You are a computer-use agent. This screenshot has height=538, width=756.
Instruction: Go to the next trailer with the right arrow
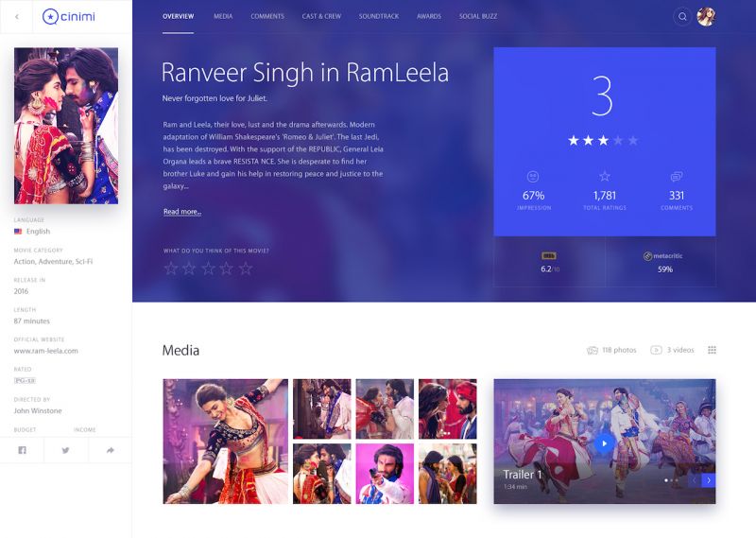coord(709,480)
